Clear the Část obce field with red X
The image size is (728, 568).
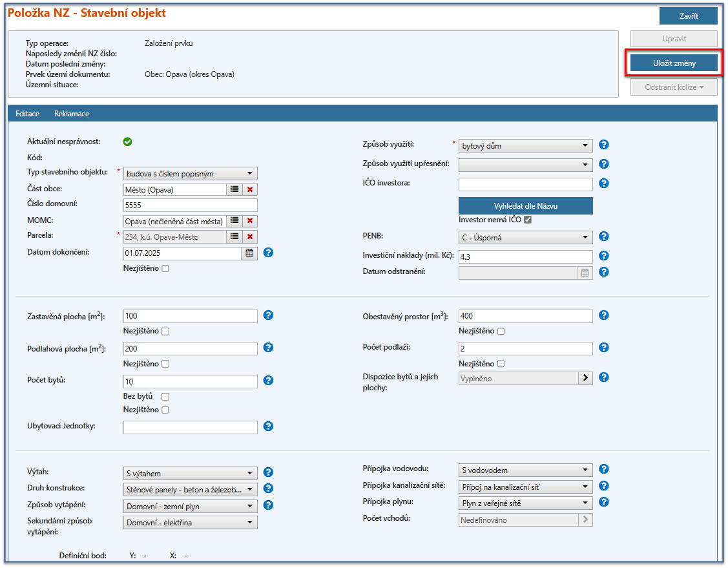pos(250,189)
